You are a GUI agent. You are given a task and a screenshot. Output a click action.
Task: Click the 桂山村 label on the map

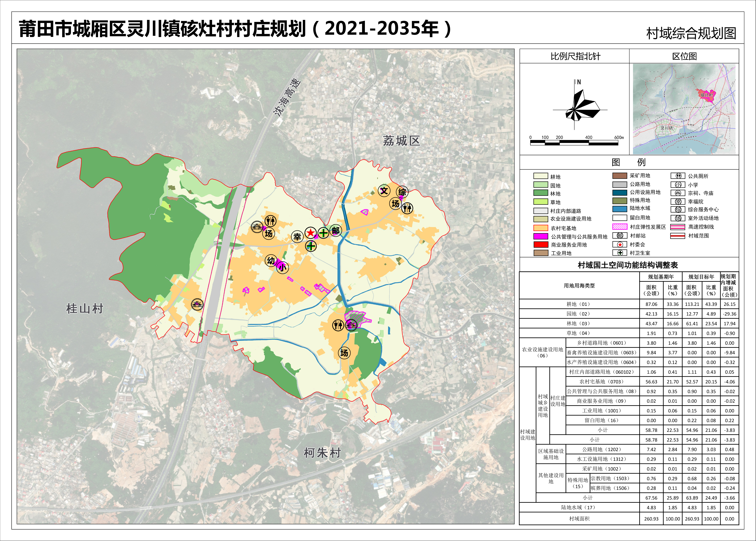(85, 308)
